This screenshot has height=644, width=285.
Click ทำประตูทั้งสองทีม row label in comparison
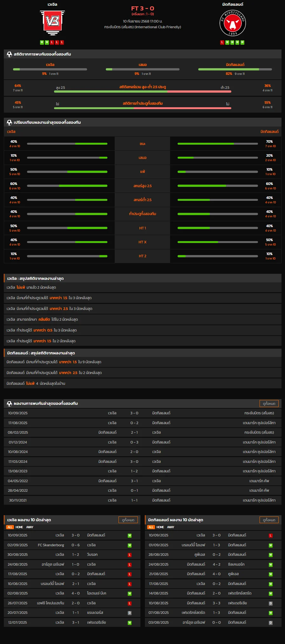point(143,214)
